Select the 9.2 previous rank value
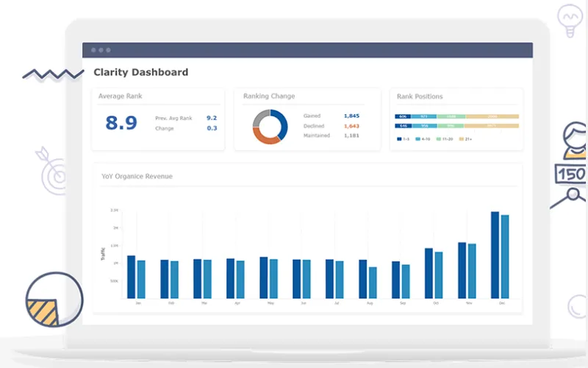Screen dimensions: 588x368 tap(212, 118)
